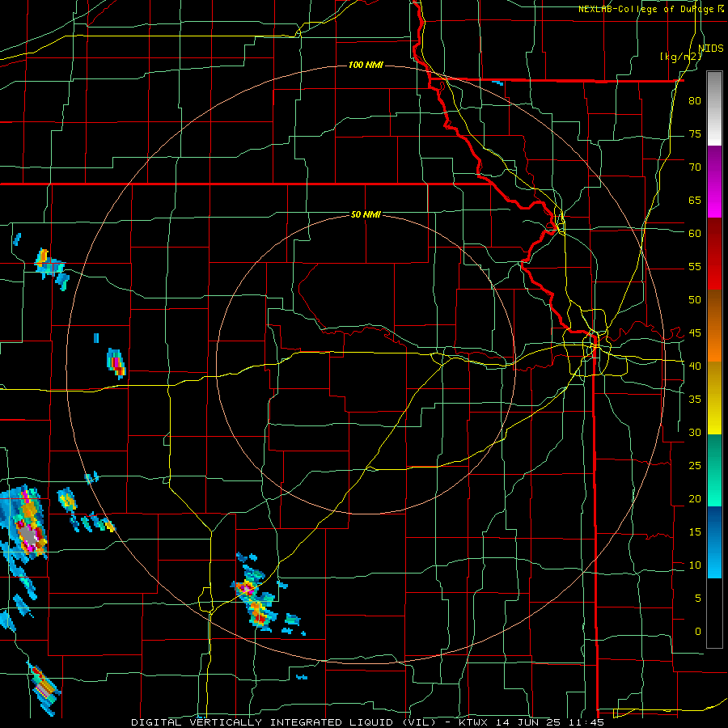Select the black bottom band of the color scale
Viewport: 728px width, 728px height.
pyautogui.click(x=714, y=613)
